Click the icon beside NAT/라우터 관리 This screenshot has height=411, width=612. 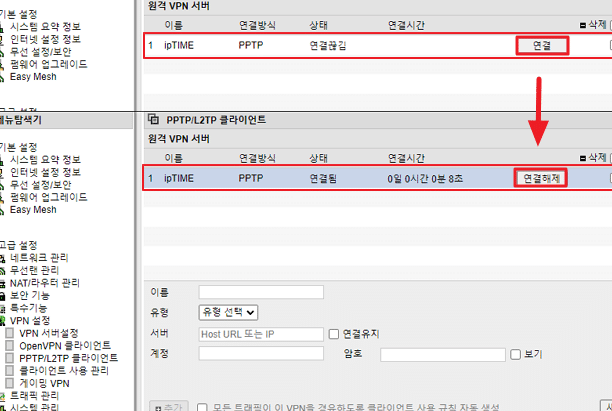2,283
